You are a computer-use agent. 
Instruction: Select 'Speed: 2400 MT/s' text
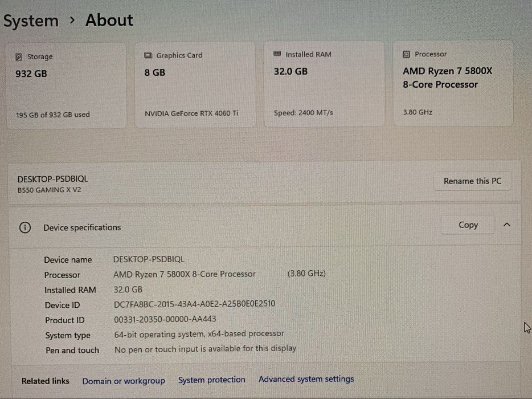click(304, 113)
